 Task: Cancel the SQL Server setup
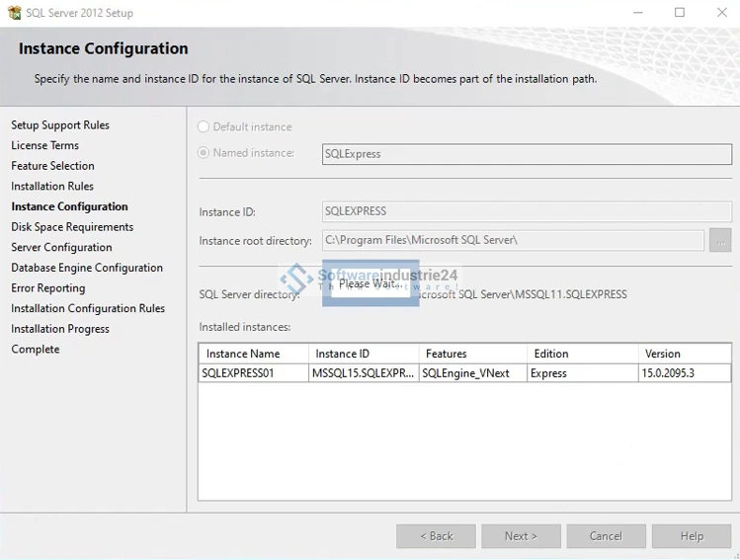click(x=606, y=536)
